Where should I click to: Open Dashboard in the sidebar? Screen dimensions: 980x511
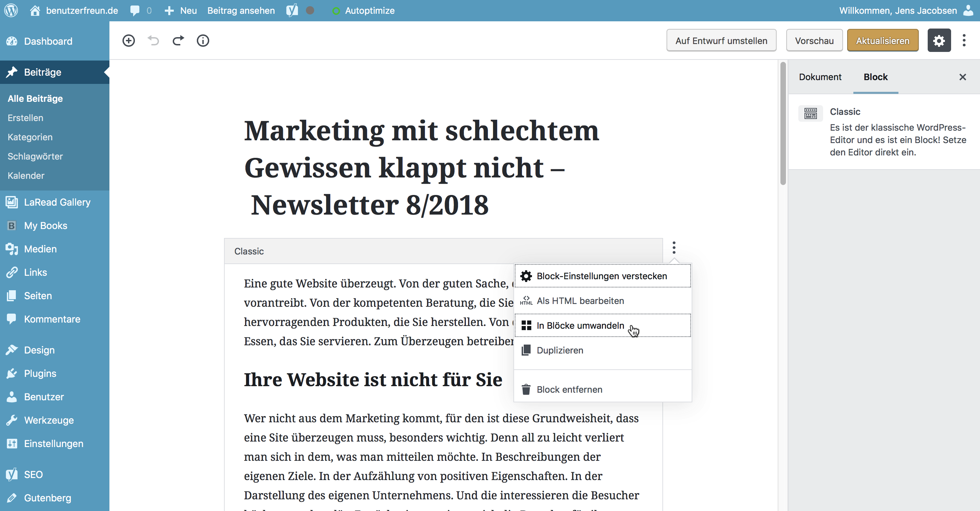point(55,41)
